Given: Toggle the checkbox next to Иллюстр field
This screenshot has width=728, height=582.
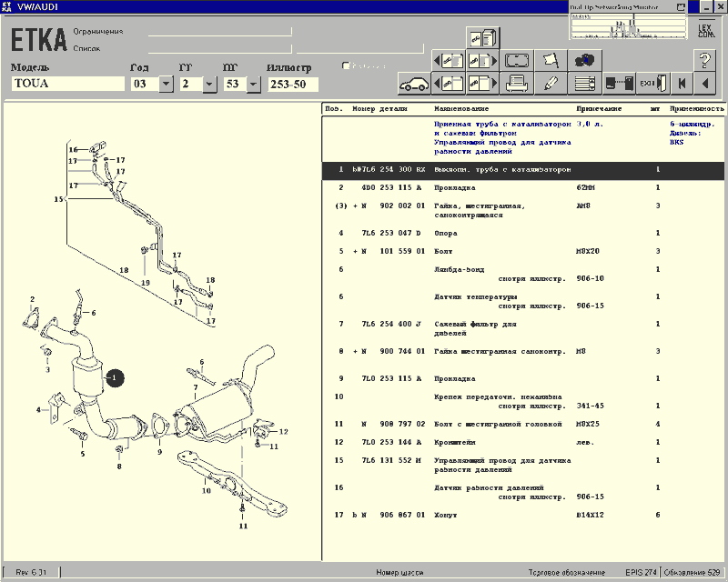Looking at the screenshot, I should 346,66.
